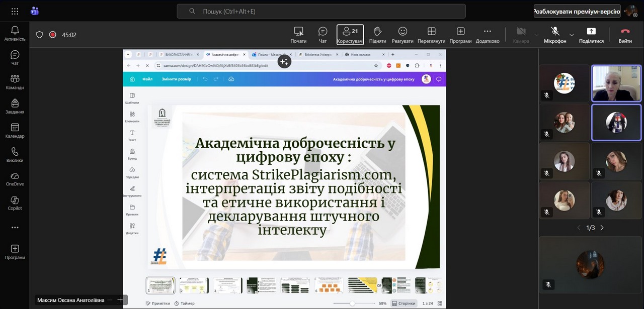Share your screen with Поділитися
The image size is (644, 309).
coord(591,35)
